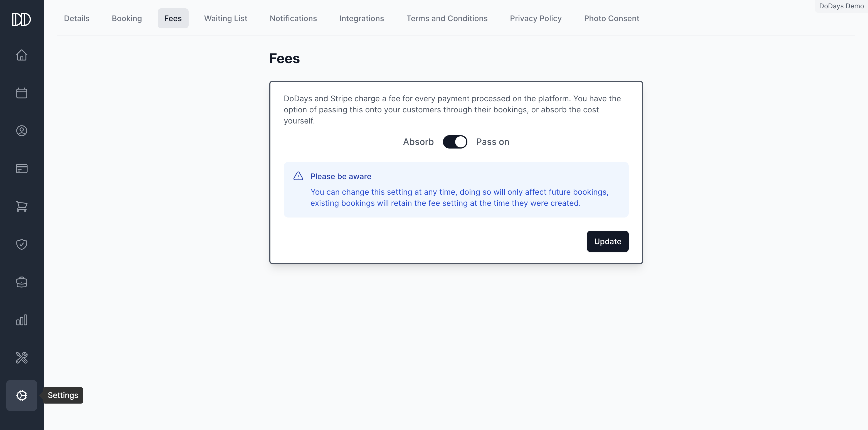Toggle fees from Pass on to Absorb
This screenshot has height=430, width=868.
[x=455, y=142]
